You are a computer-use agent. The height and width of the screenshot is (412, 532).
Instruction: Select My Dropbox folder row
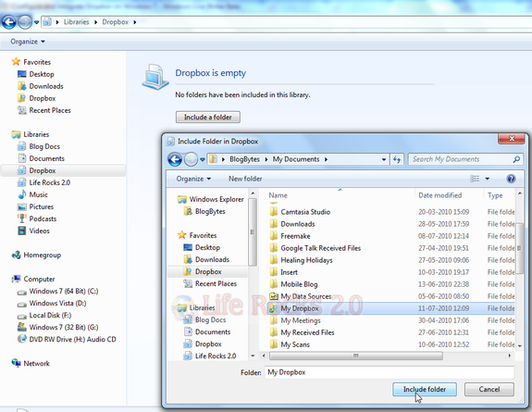coord(391,308)
